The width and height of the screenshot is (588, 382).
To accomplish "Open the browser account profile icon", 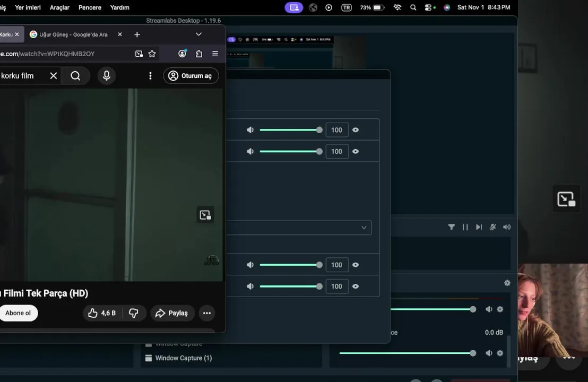I will pyautogui.click(x=182, y=54).
